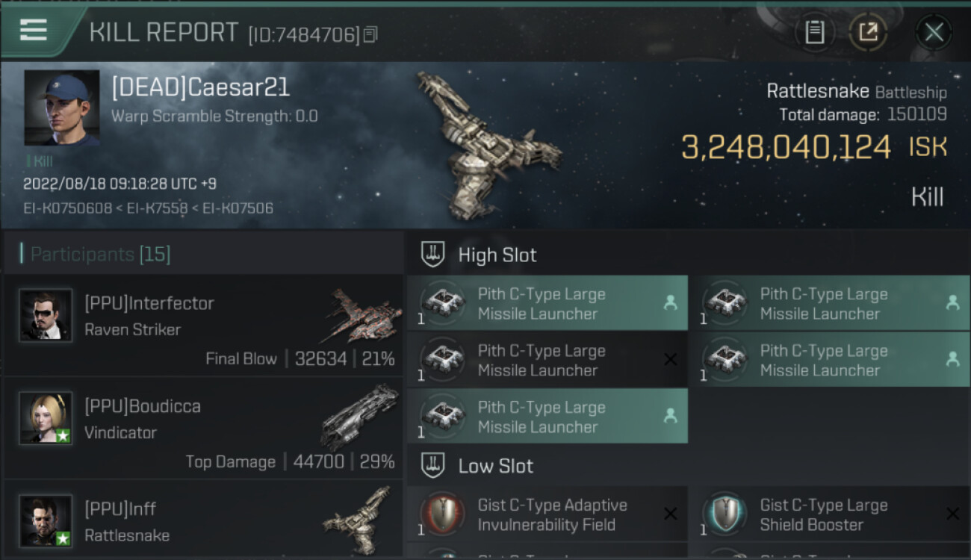
Task: Select Interfector's Raven Striker ship icon
Action: coord(361,315)
